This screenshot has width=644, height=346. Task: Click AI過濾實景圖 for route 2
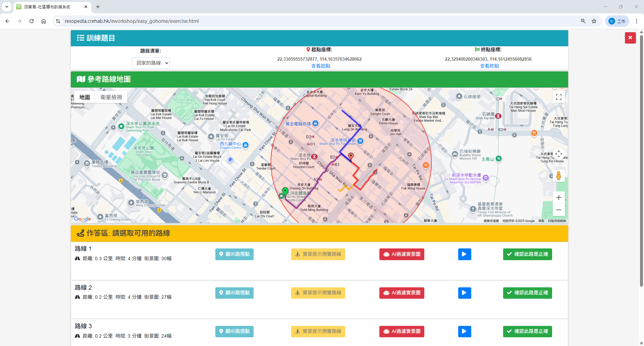coord(401,293)
